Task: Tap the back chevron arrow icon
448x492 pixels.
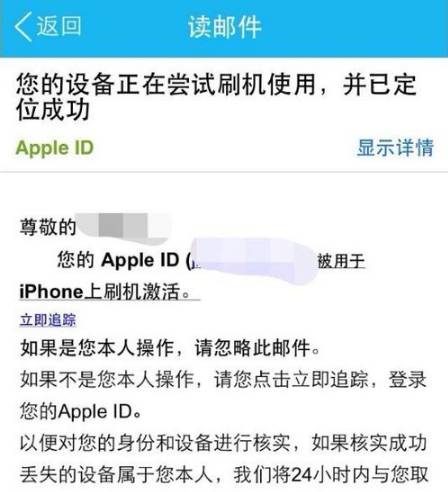Action: [x=23, y=27]
